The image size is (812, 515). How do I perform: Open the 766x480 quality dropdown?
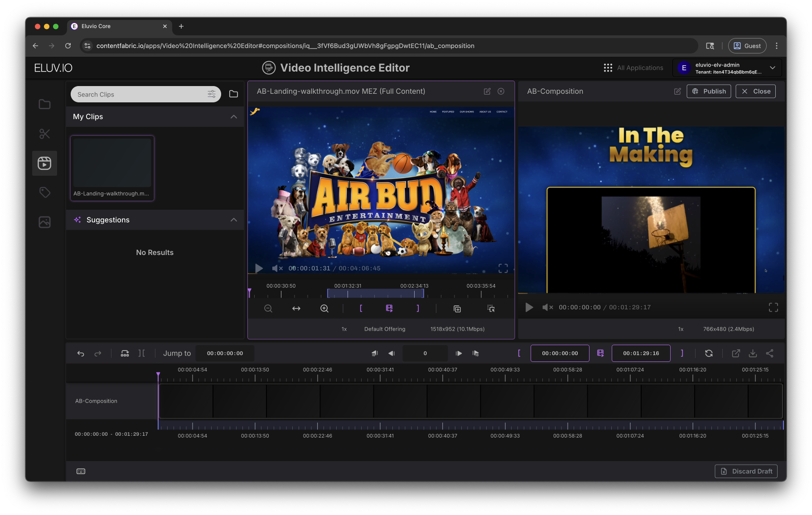tap(729, 329)
